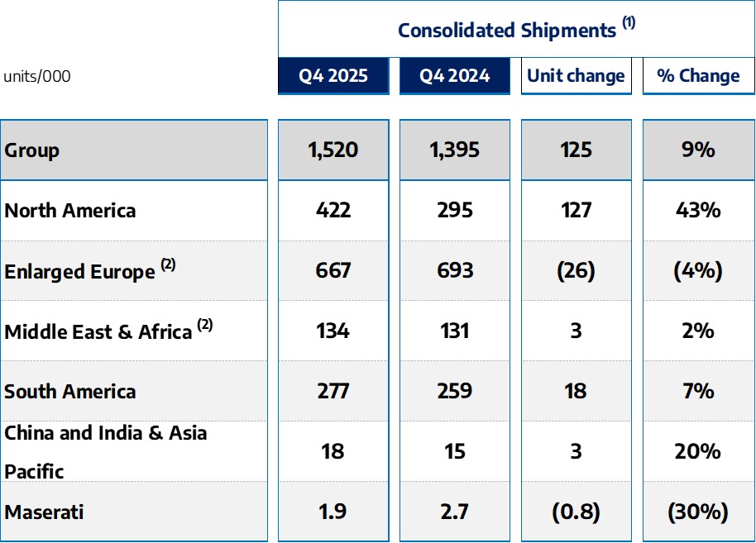Image resolution: width=756 pixels, height=543 pixels.
Task: Click Enlarged Europe unit change (26)
Action: click(577, 271)
